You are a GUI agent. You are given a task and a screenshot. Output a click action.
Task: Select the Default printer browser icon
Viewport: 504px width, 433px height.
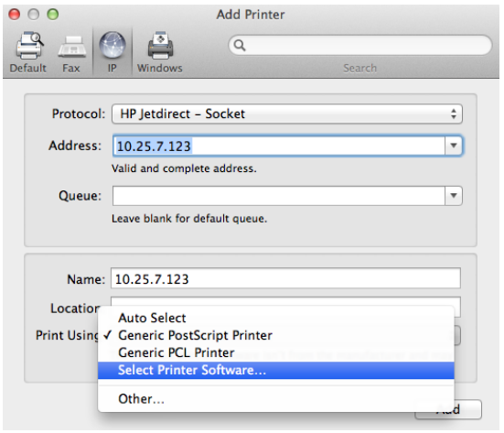(x=29, y=46)
